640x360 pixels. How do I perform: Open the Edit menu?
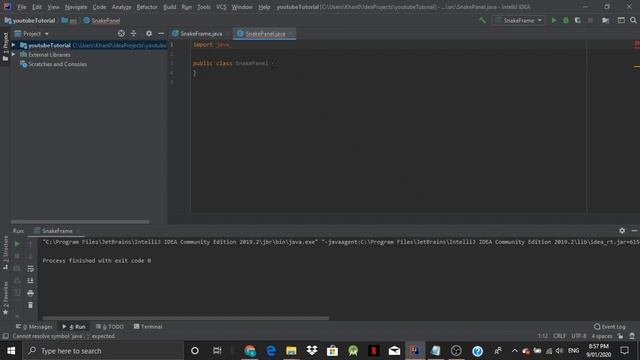point(37,7)
